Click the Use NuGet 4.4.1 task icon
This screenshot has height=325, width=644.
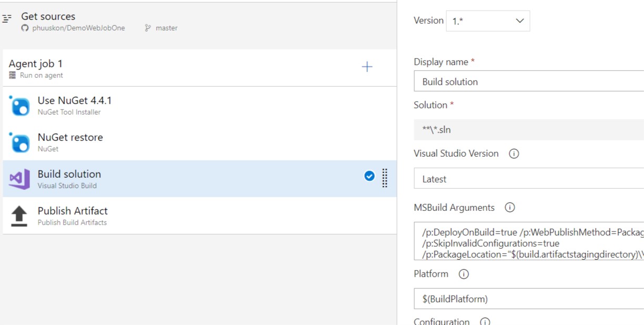click(19, 105)
